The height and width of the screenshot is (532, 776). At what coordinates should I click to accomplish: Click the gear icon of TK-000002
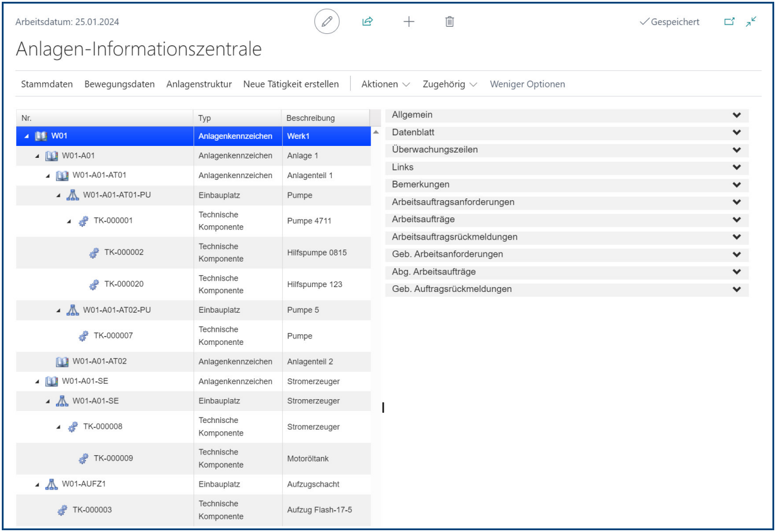94,253
